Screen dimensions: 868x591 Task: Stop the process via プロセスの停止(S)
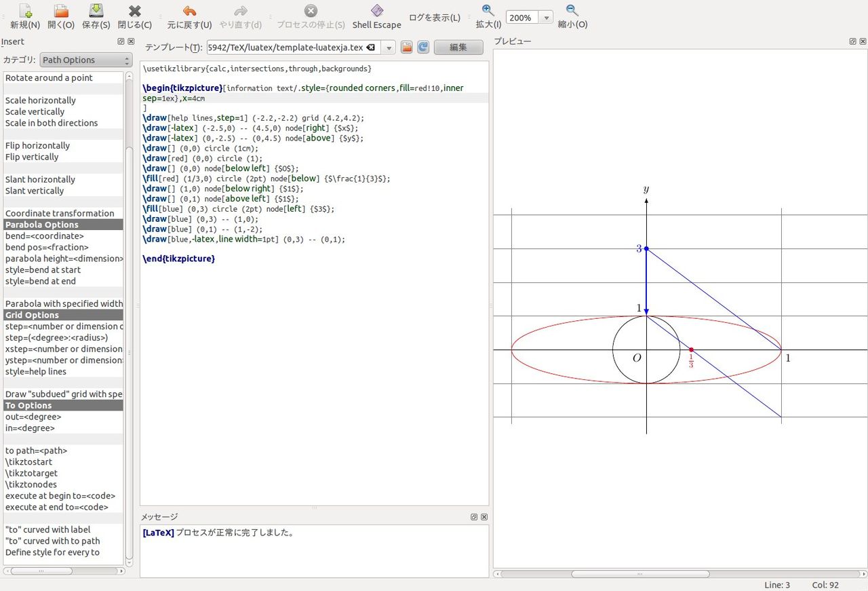[311, 17]
